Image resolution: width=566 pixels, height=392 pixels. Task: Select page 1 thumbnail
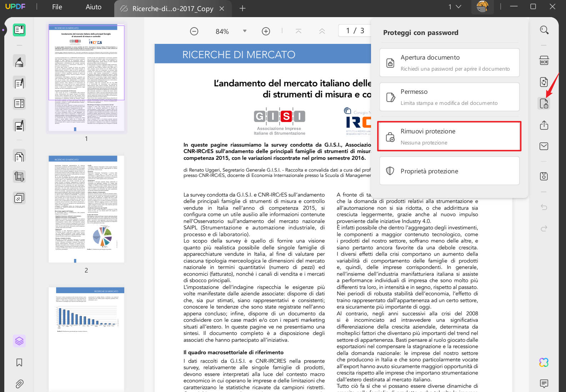[86, 77]
